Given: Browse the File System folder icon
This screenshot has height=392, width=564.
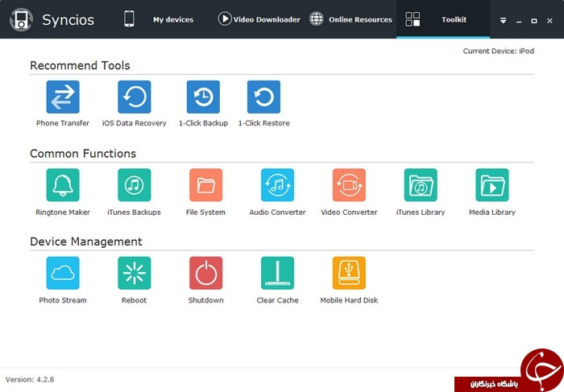Looking at the screenshot, I should 205,184.
